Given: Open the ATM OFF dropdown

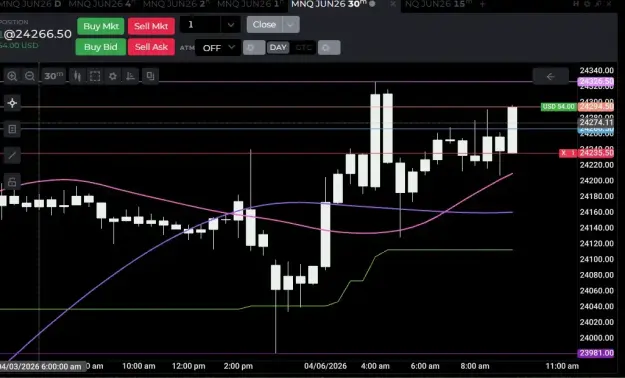Looking at the screenshot, I should [x=218, y=48].
